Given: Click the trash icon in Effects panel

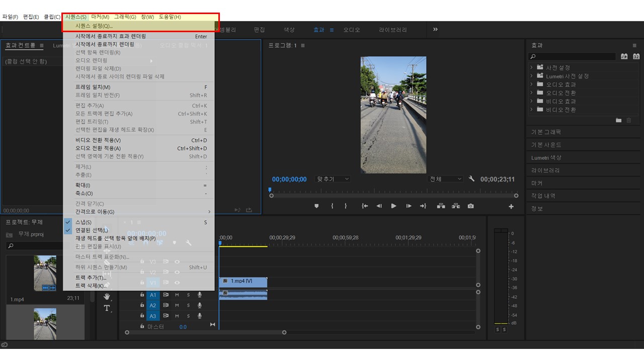Looking at the screenshot, I should click(628, 121).
